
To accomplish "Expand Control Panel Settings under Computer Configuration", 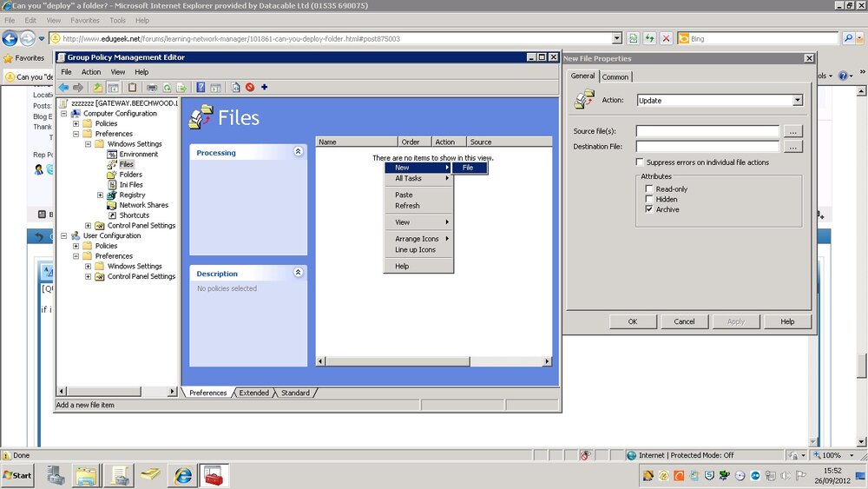I will click(88, 226).
